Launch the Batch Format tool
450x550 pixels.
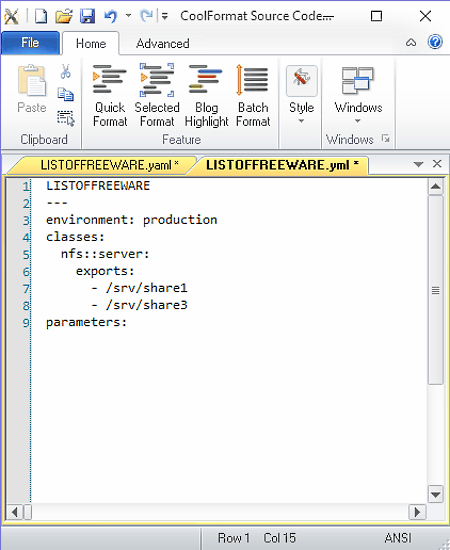(x=253, y=95)
